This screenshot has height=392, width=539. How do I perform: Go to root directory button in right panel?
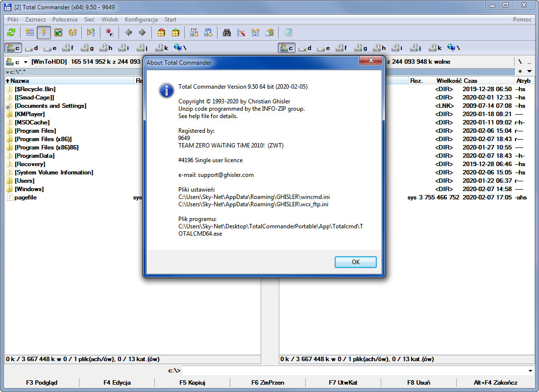click(x=520, y=62)
